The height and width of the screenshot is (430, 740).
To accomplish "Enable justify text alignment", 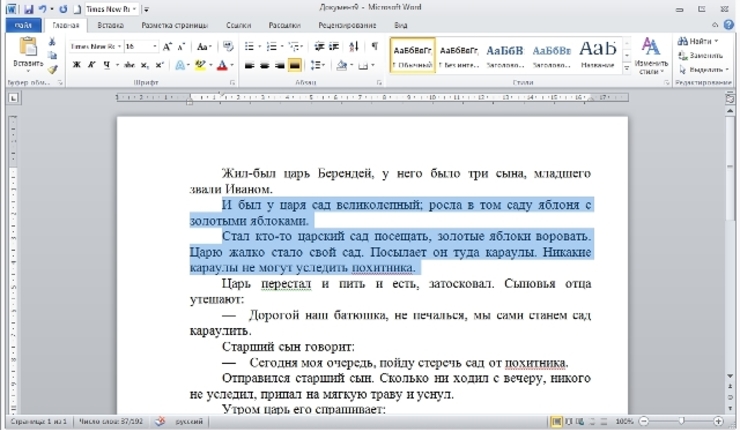I will pos(295,65).
